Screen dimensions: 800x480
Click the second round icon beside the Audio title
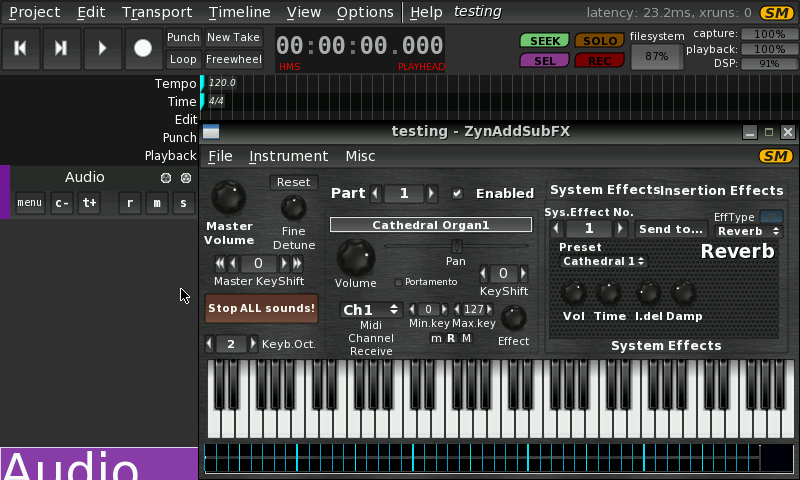click(x=186, y=178)
